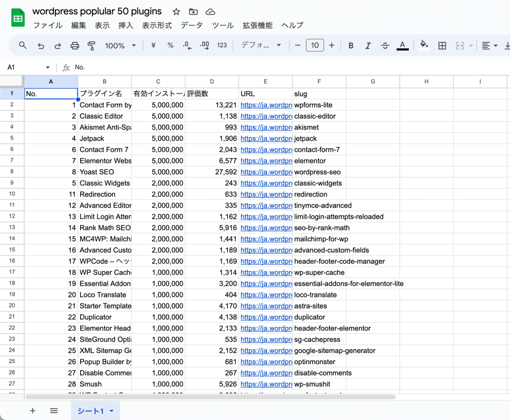Star the spreadsheet document
510x420 pixels.
click(176, 12)
